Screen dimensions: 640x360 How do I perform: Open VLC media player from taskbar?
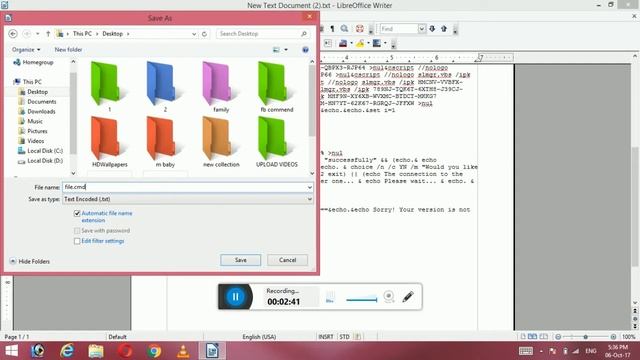click(x=183, y=351)
